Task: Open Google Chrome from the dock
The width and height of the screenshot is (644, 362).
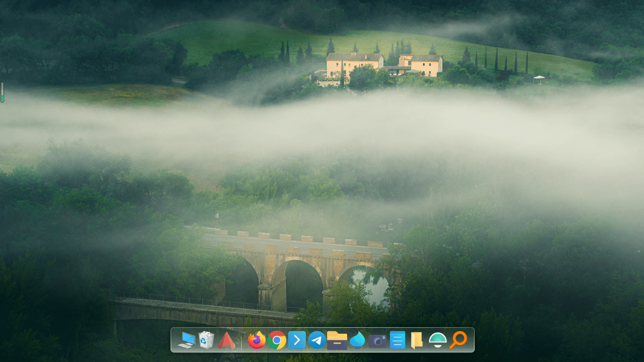Action: [x=277, y=340]
